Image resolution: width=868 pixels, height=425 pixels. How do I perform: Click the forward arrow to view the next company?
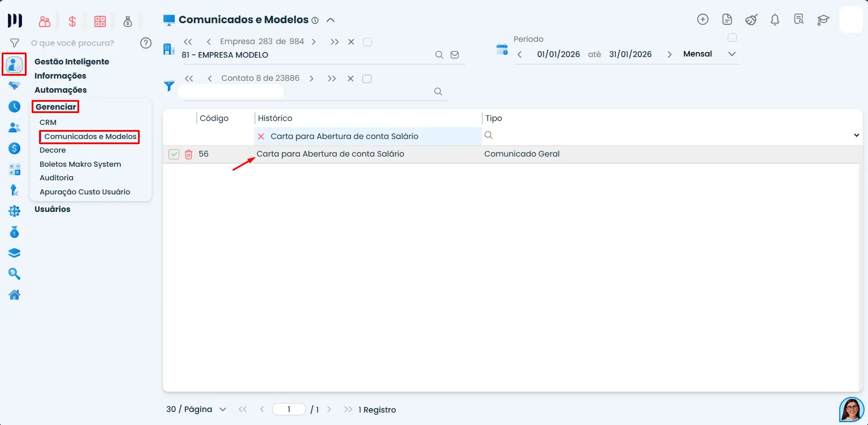314,41
